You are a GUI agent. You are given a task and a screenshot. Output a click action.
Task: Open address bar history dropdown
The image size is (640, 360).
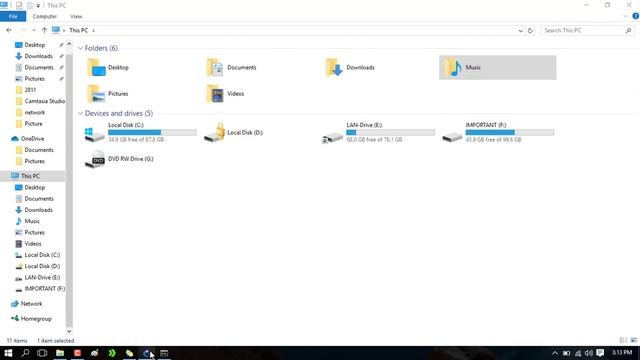click(520, 31)
